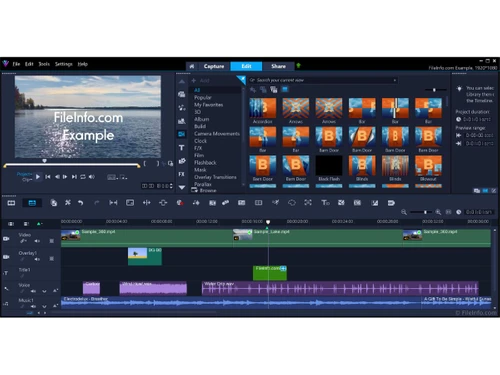Screen dimensions: 500x375
Task: Expand the Music1 track chevron
Action: click(x=44, y=306)
